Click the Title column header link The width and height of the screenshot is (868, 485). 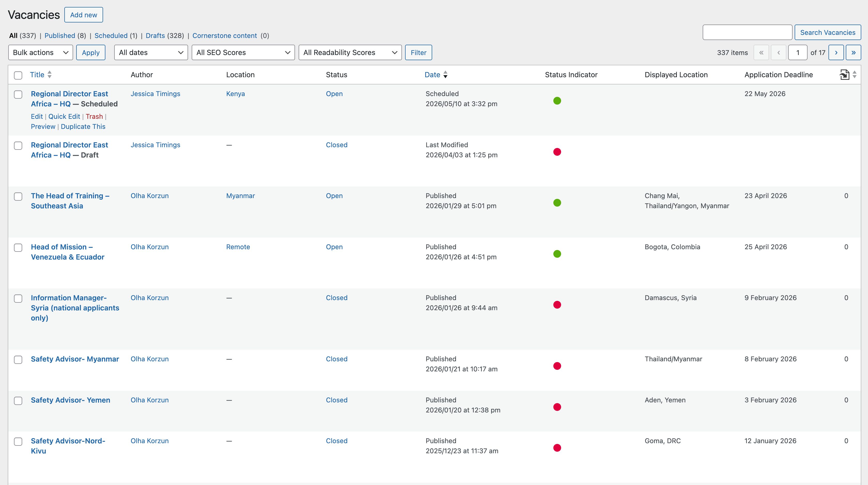pyautogui.click(x=37, y=75)
